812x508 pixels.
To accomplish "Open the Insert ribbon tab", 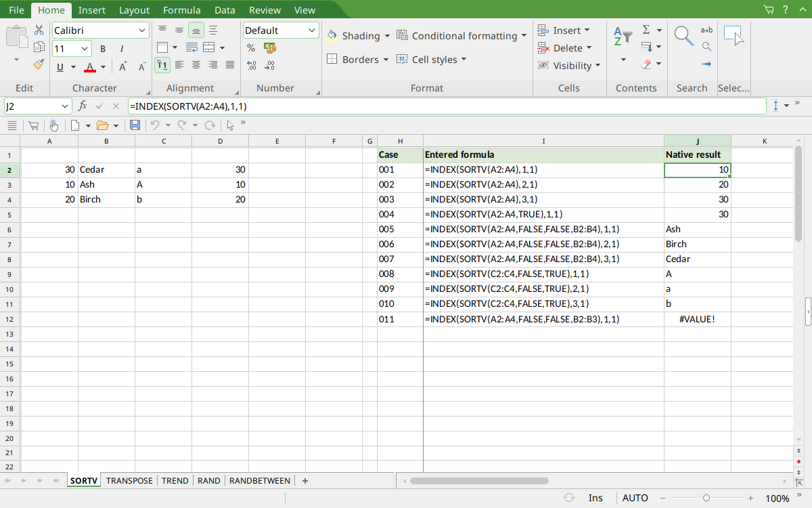I will [x=92, y=10].
